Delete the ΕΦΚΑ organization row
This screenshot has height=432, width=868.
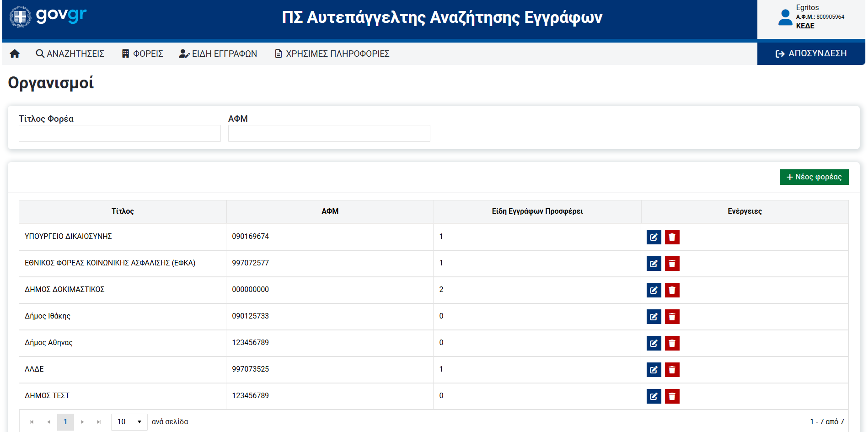click(x=672, y=264)
